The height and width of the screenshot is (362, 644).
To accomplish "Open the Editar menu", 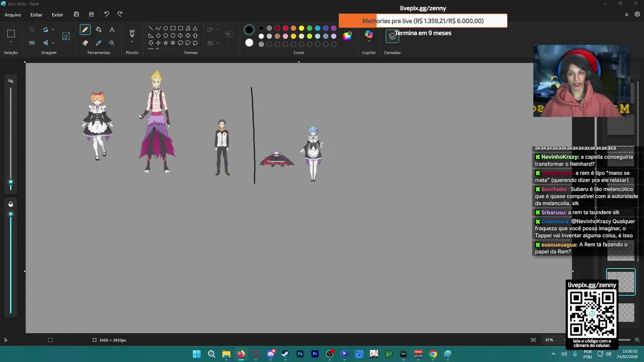I will click(x=36, y=15).
